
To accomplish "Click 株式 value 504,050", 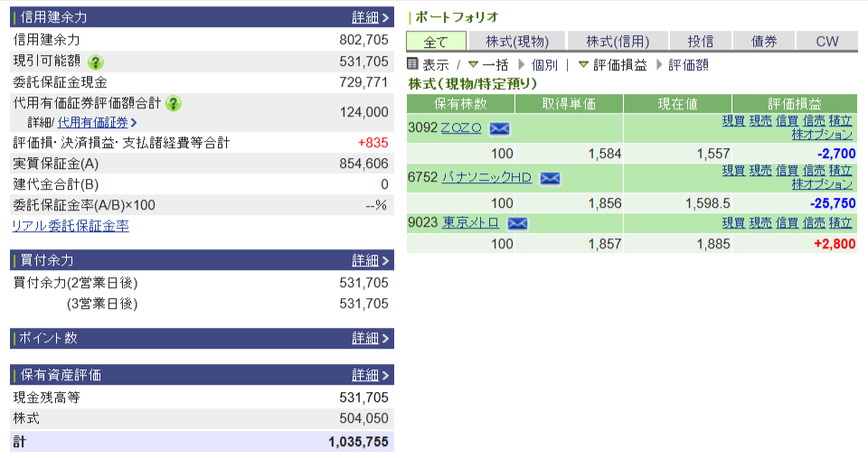I will (363, 418).
